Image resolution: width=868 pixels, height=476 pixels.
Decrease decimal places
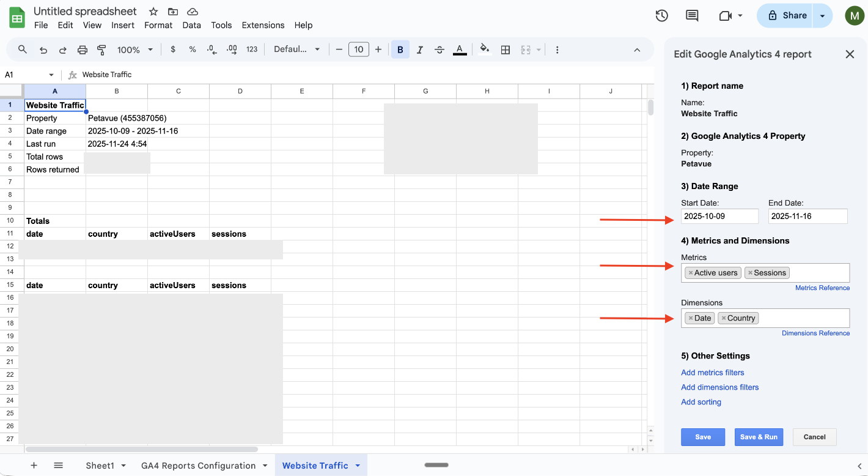(211, 50)
